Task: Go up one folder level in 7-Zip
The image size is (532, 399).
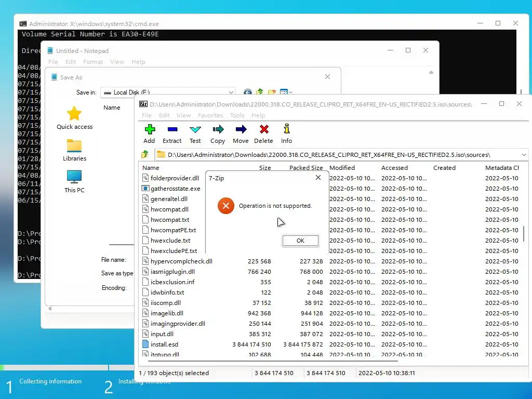Action: [x=145, y=155]
